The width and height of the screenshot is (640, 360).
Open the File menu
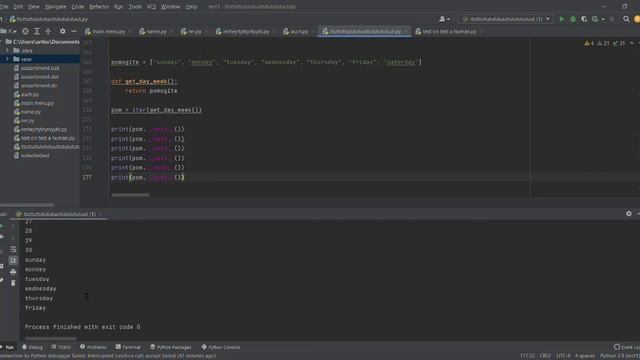pyautogui.click(x=4, y=7)
